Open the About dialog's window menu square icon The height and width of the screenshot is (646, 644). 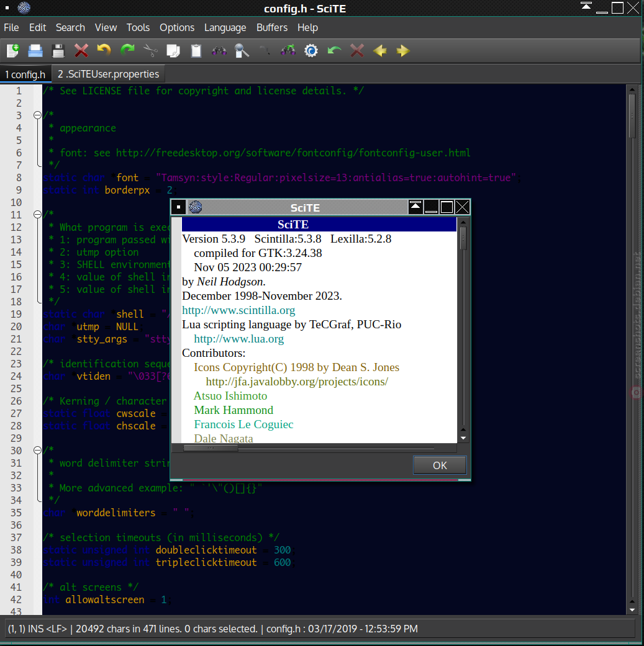pyautogui.click(x=178, y=207)
